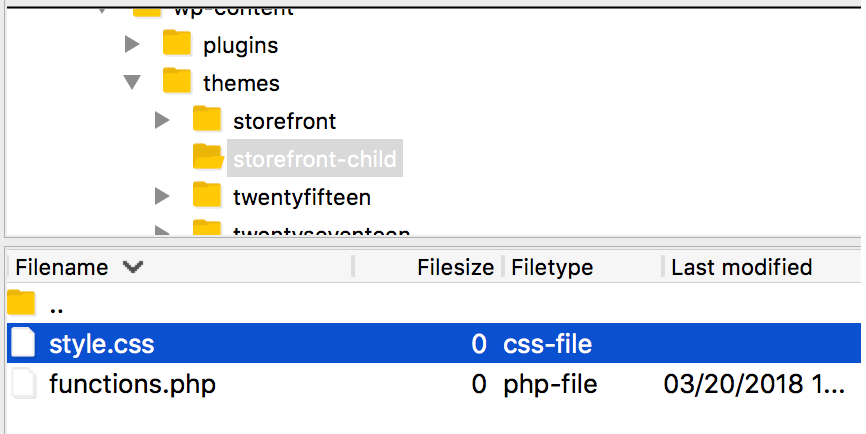Expand the storefront folder arrow

click(x=162, y=120)
